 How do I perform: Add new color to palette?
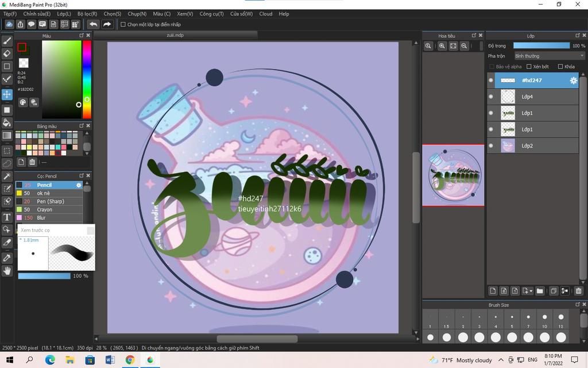pyautogui.click(x=21, y=162)
